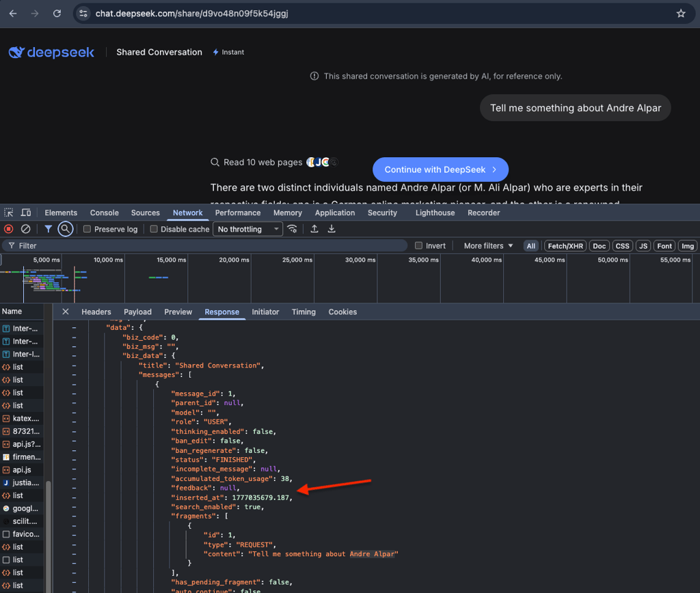This screenshot has width=700, height=593.
Task: View the request Payload tab
Action: coord(137,312)
